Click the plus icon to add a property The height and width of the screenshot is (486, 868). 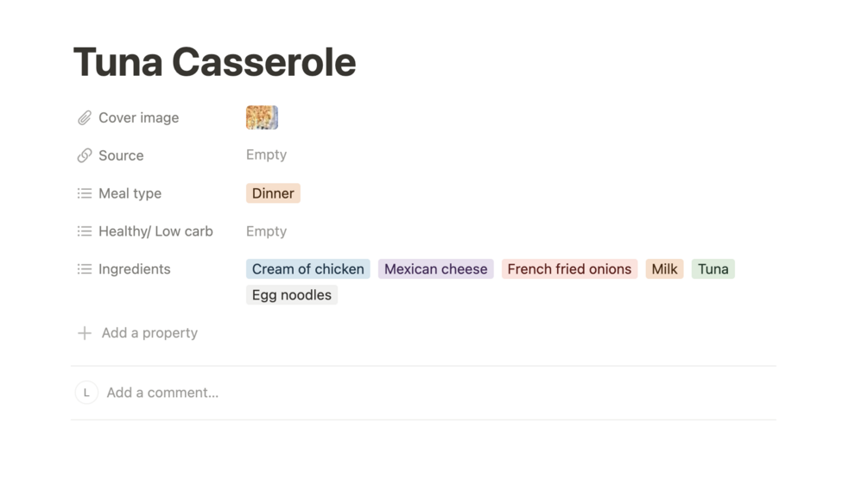(85, 333)
